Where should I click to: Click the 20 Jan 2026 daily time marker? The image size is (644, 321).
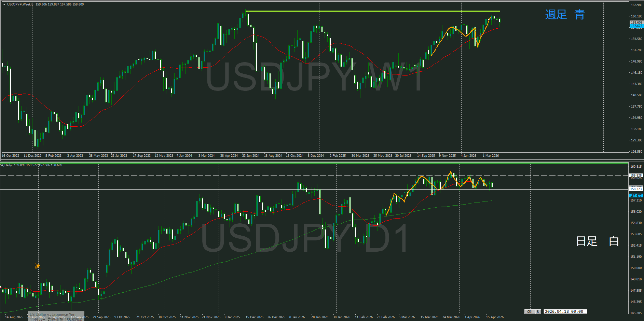click(319, 317)
